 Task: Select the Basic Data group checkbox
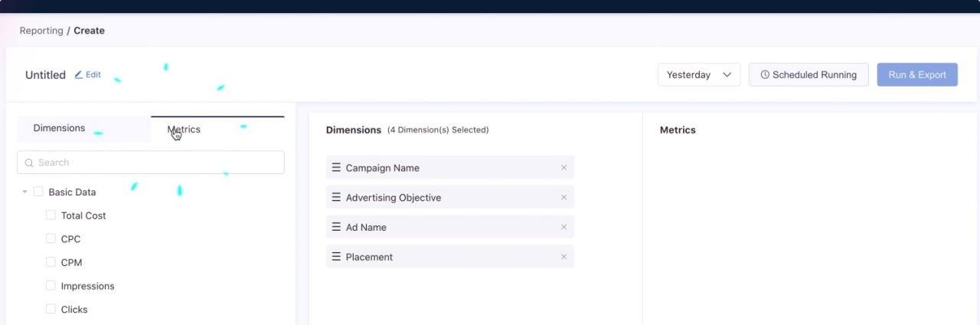(x=38, y=192)
